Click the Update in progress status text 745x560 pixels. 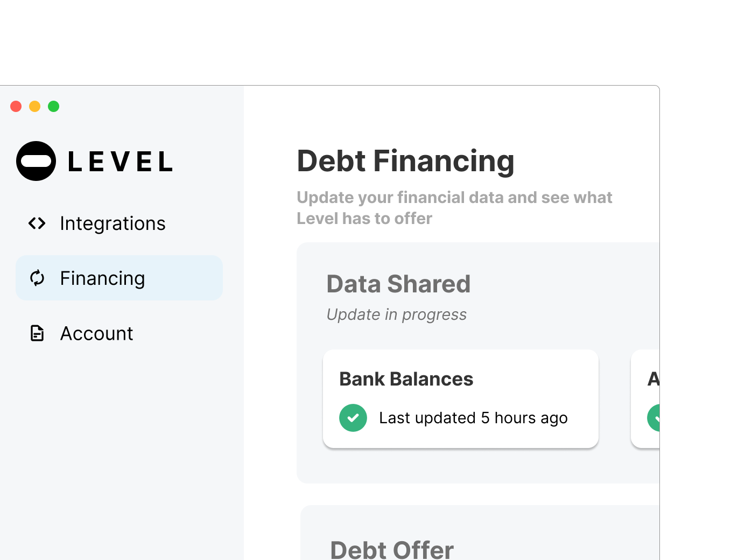tap(397, 314)
